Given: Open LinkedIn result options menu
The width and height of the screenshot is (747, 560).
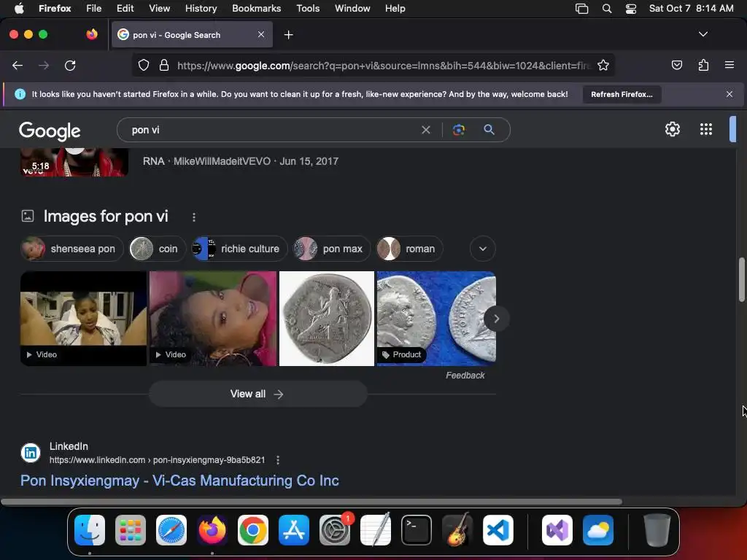Looking at the screenshot, I should click(278, 460).
